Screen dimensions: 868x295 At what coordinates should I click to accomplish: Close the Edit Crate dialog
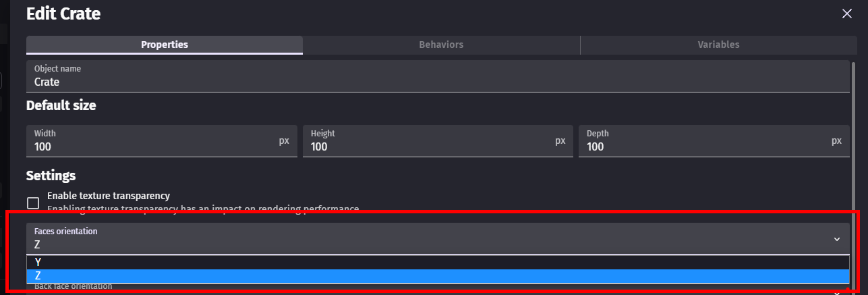pyautogui.click(x=847, y=14)
